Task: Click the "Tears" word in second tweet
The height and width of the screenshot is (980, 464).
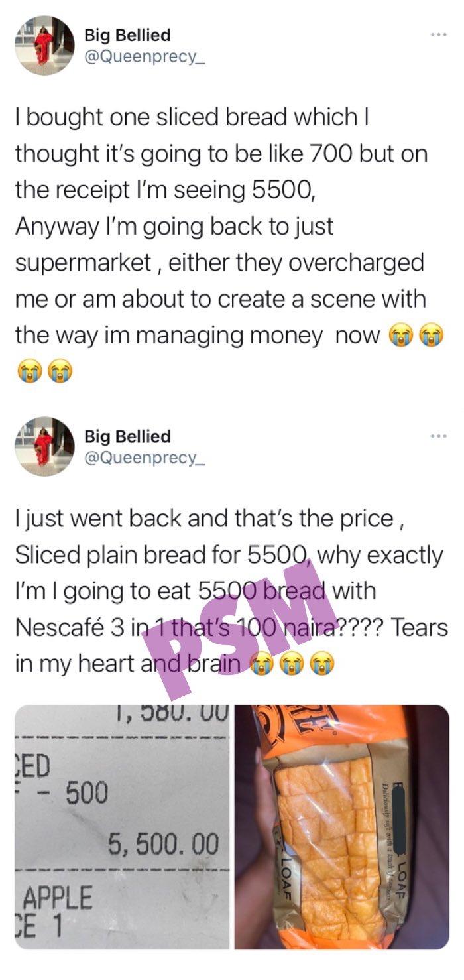Action: pyautogui.click(x=419, y=627)
